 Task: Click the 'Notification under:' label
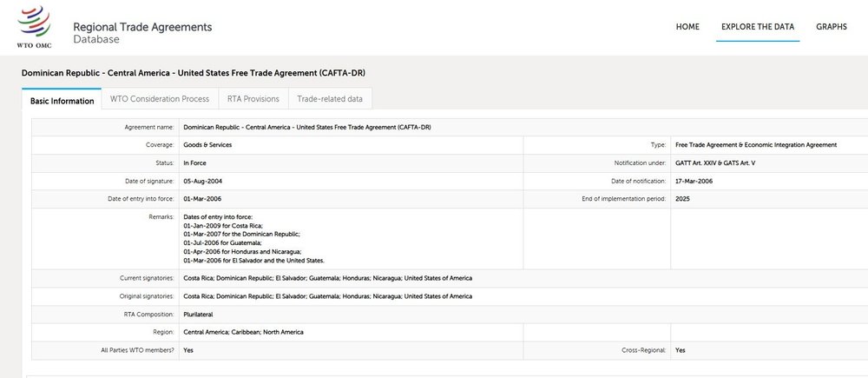(x=640, y=163)
